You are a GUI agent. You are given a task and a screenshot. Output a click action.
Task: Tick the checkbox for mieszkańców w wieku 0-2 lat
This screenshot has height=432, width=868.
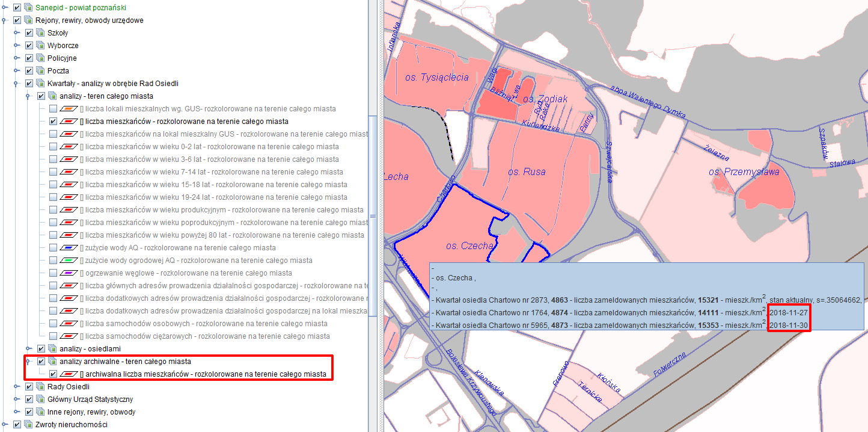point(53,147)
